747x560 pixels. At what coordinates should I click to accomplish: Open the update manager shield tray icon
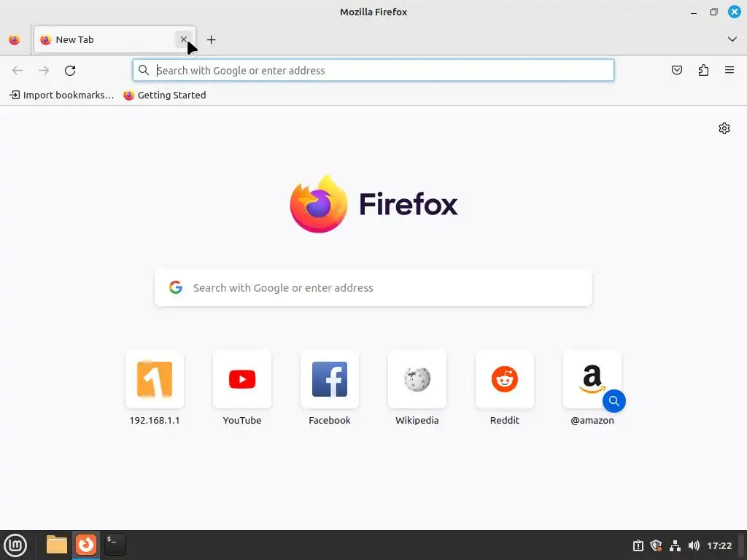pyautogui.click(x=656, y=545)
